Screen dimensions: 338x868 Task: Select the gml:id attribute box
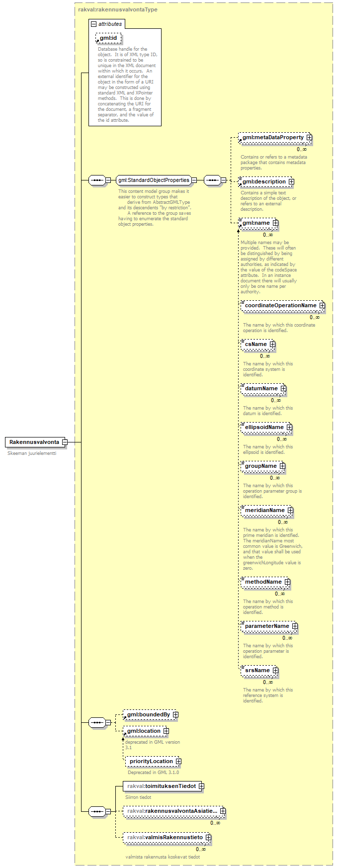[108, 38]
